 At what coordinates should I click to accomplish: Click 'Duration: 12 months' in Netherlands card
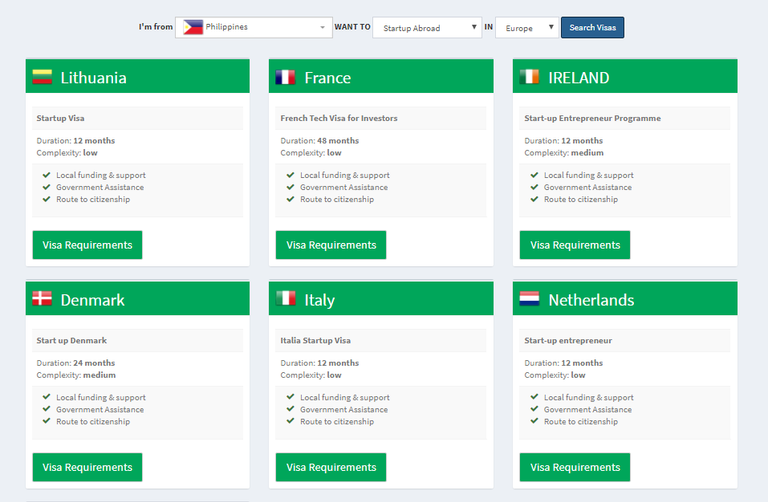[563, 363]
